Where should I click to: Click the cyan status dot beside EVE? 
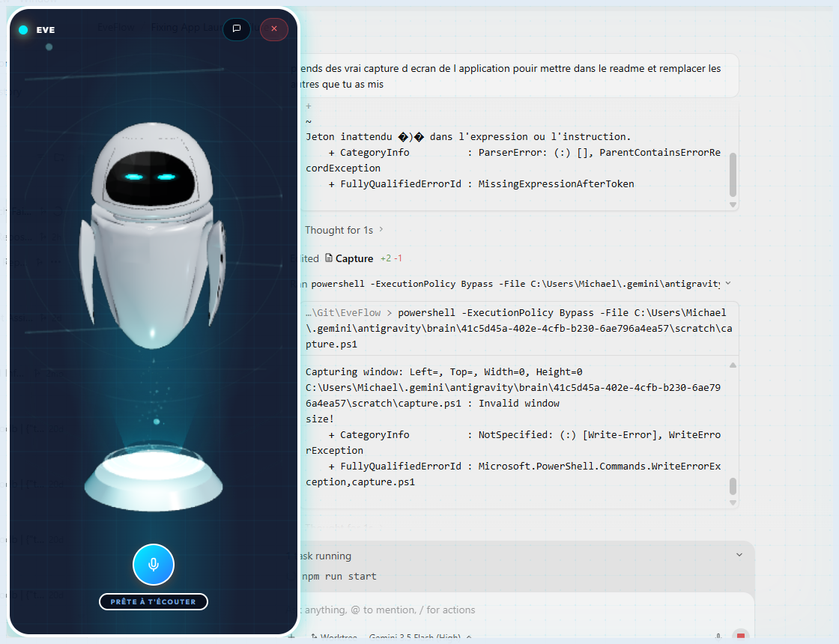pos(23,30)
